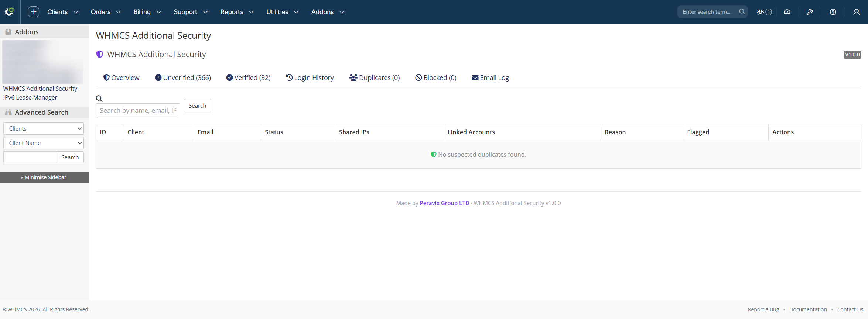Click the Reason column header
The image size is (868, 319).
(x=642, y=132)
